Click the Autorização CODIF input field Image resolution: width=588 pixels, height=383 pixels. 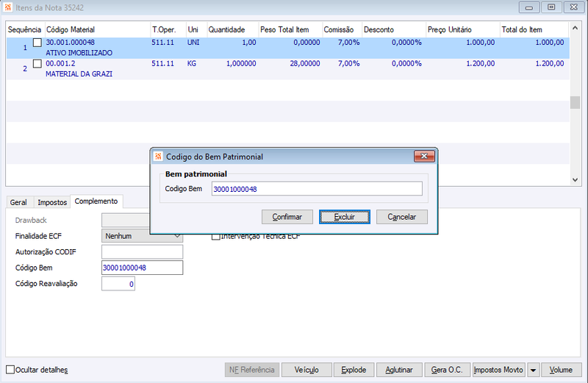coord(142,251)
